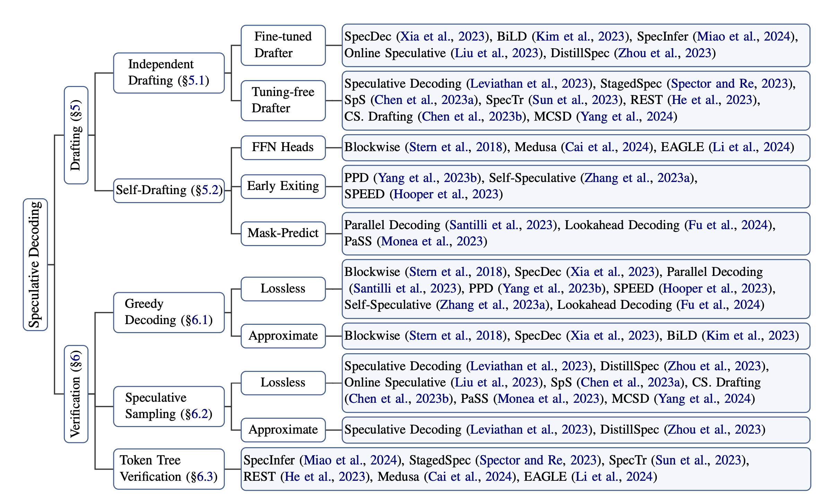Image resolution: width=833 pixels, height=504 pixels.
Task: Select the Verification (§6) node
Action: [x=76, y=394]
